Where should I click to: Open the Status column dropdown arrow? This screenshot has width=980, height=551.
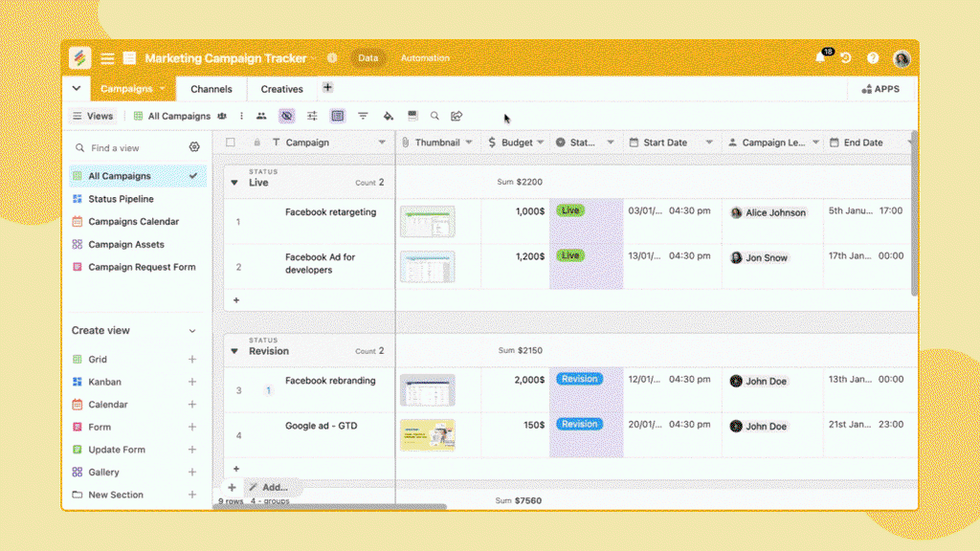point(611,143)
